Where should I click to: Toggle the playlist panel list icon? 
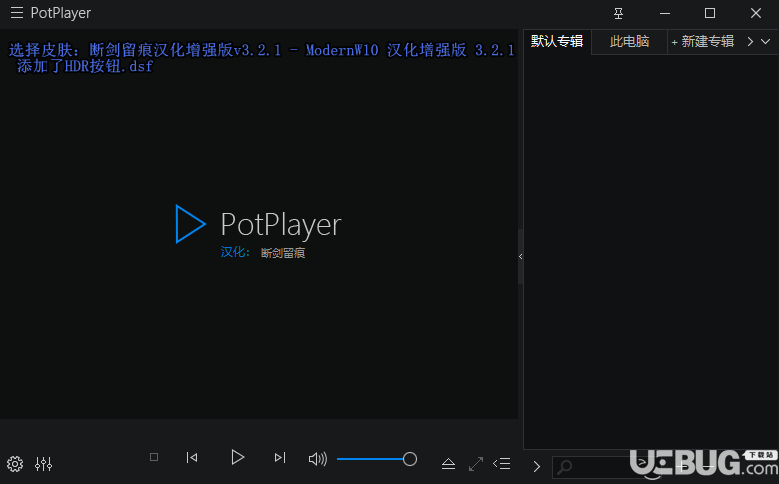pos(502,464)
